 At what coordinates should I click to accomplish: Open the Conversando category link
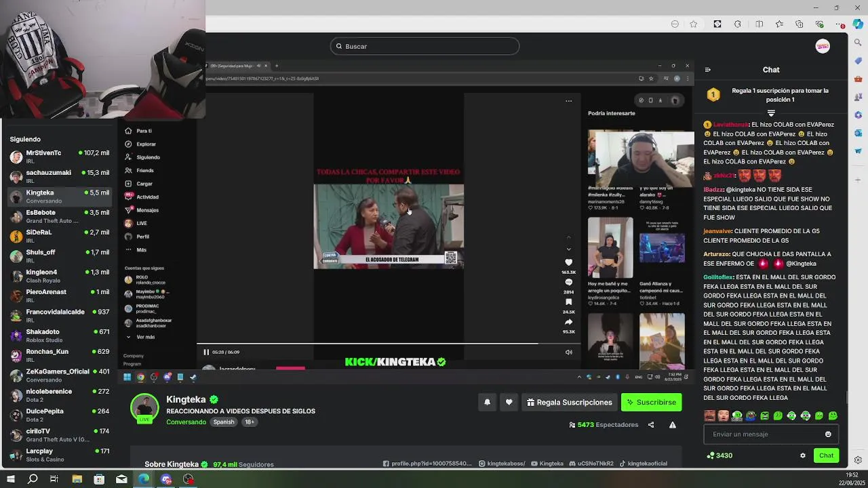[x=186, y=422]
